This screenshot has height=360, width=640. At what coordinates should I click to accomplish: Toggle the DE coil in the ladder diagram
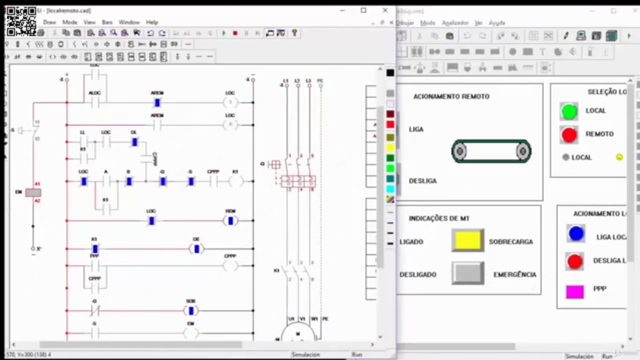[196, 249]
